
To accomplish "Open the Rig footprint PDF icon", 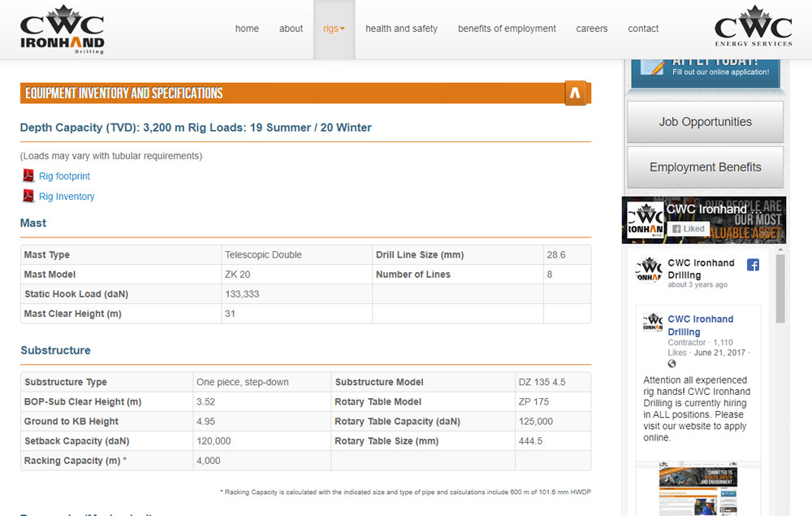I will [x=28, y=176].
